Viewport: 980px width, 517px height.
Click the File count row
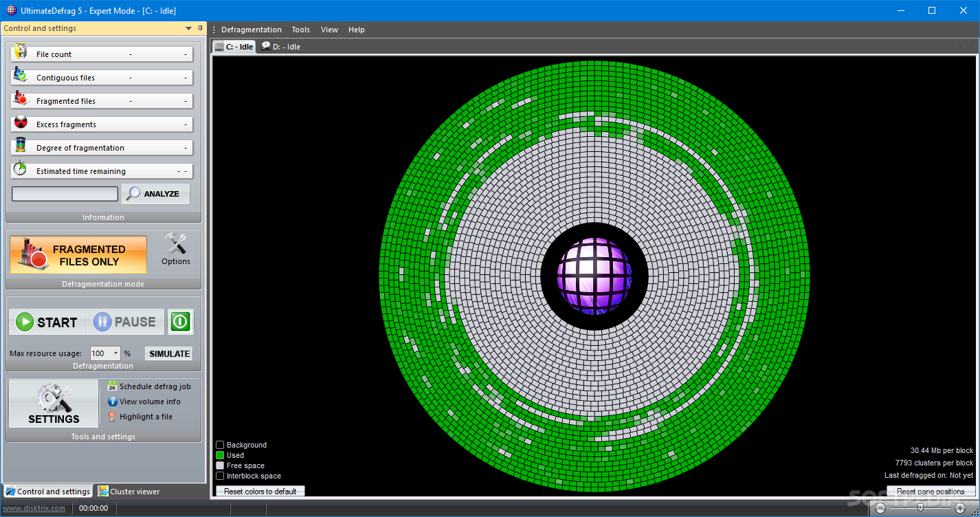102,54
